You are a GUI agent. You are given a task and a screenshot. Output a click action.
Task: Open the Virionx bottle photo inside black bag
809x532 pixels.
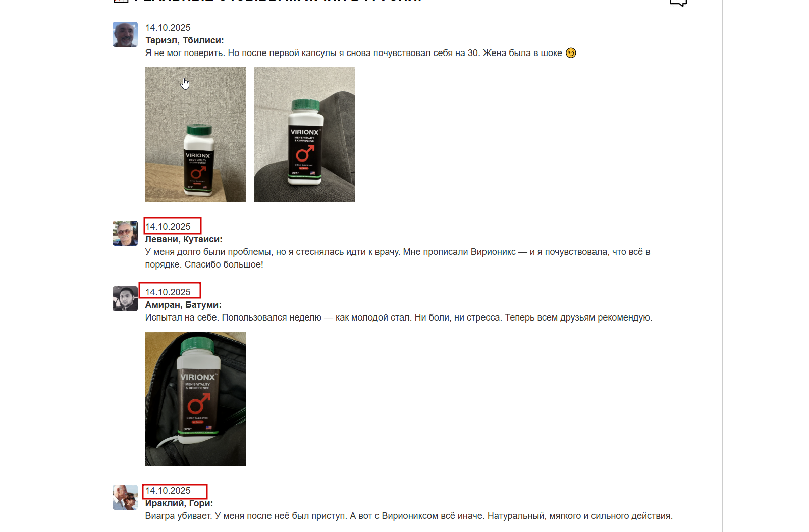point(196,399)
